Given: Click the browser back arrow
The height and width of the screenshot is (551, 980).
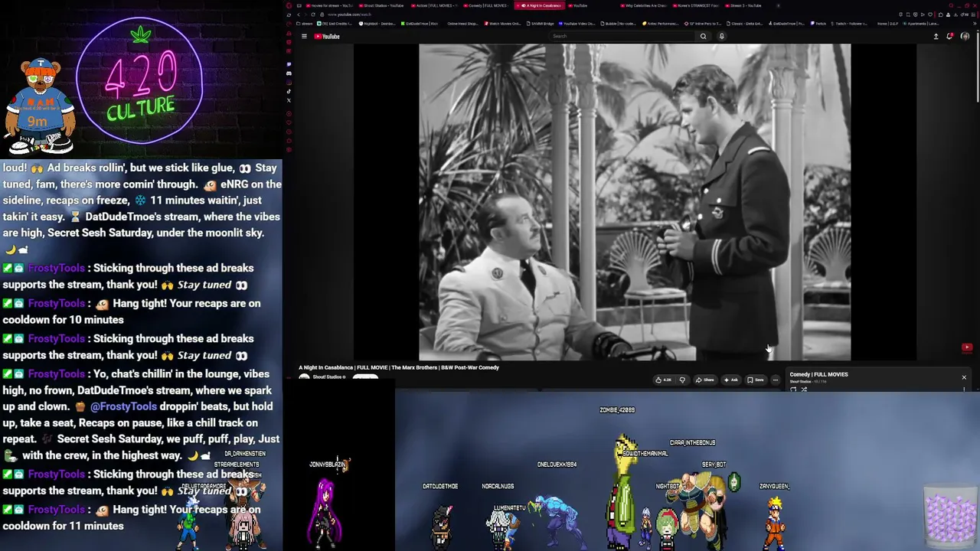Looking at the screenshot, I should point(299,15).
